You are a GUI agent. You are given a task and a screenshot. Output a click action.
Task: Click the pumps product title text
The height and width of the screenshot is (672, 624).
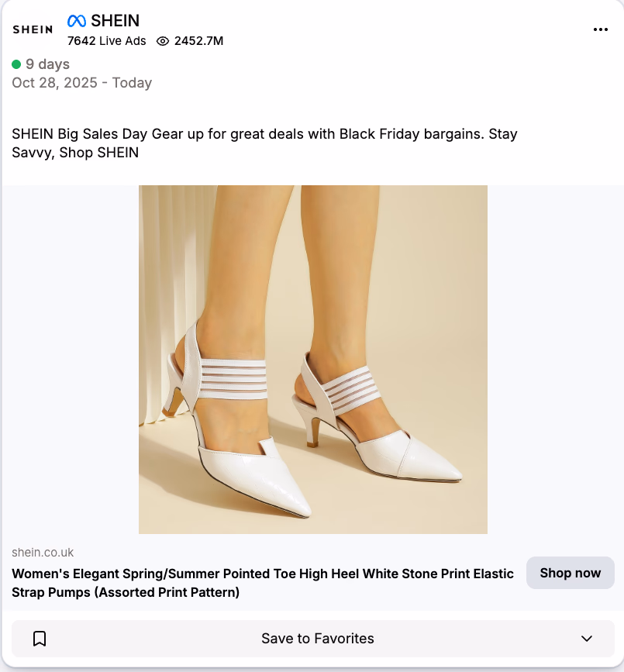263,583
